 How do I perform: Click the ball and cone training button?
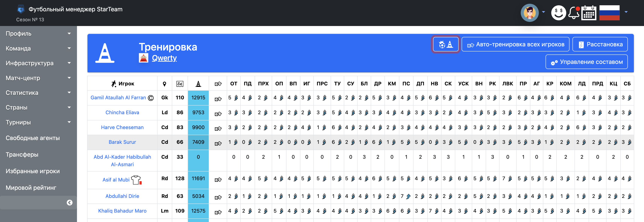coord(445,44)
